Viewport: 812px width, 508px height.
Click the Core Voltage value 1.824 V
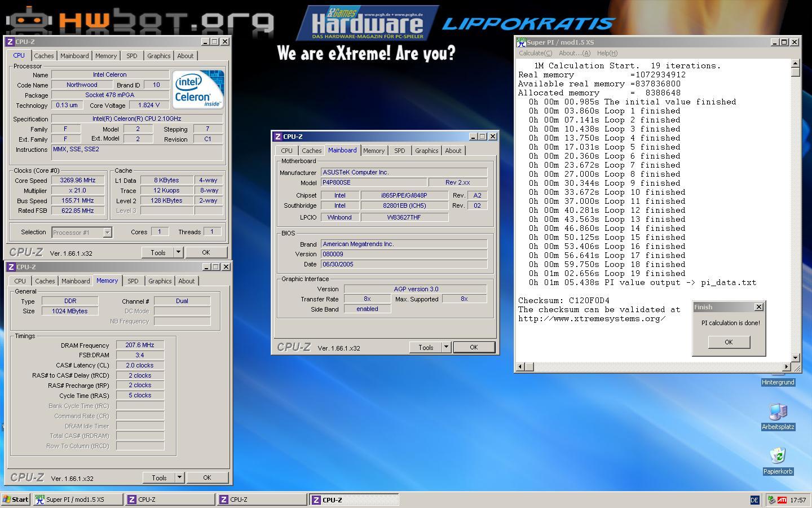(x=149, y=105)
